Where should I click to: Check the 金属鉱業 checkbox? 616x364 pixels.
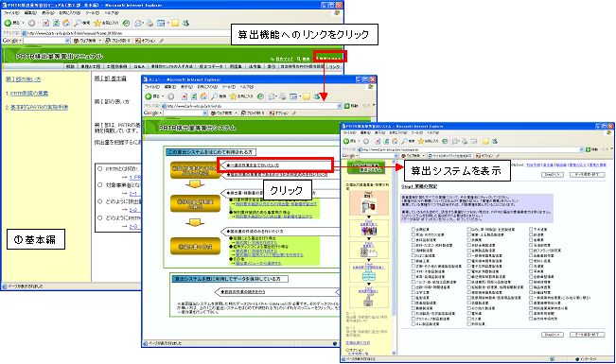[413, 230]
